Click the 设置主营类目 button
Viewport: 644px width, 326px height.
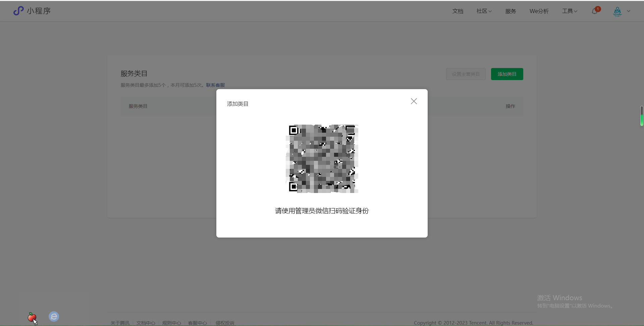pos(466,74)
